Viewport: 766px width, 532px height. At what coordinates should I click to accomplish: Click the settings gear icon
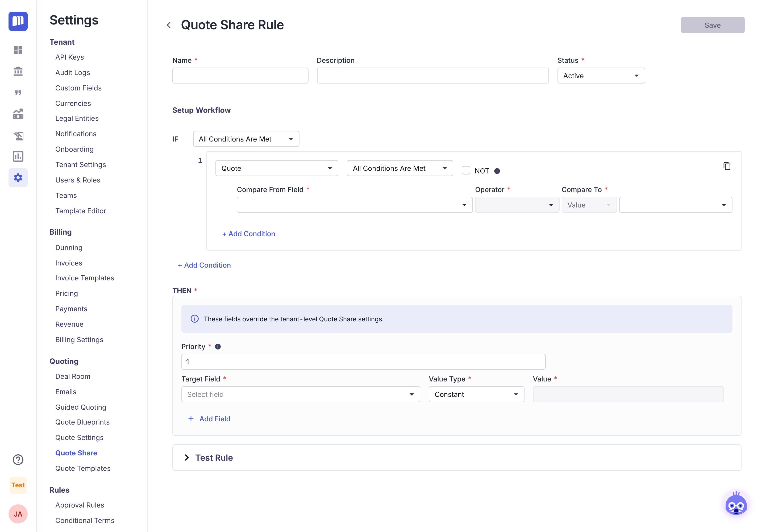coord(18,178)
